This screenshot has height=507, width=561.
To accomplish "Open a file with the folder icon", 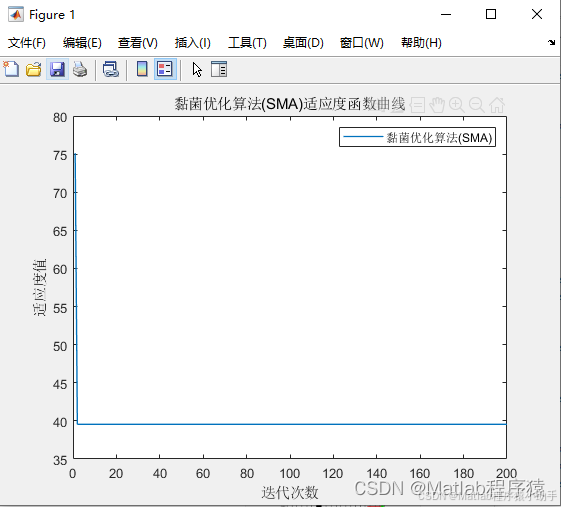I will click(34, 69).
